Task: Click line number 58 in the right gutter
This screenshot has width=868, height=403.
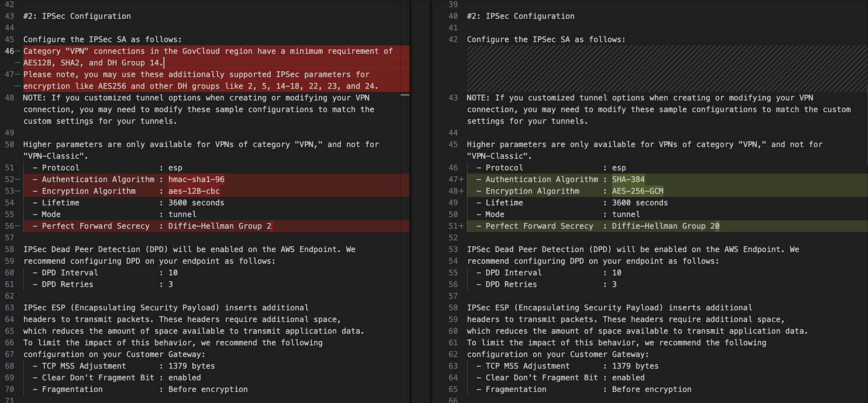Action: pyautogui.click(x=453, y=308)
